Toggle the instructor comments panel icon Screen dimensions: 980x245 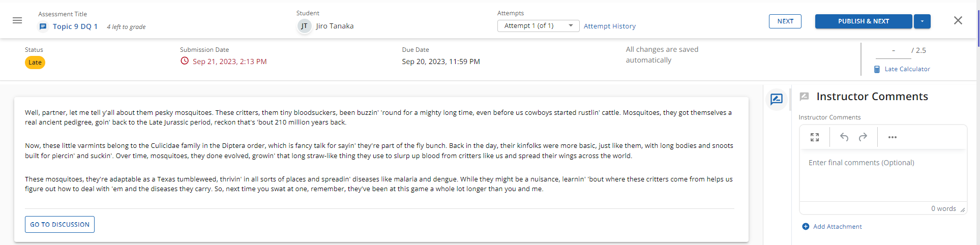coord(776,99)
